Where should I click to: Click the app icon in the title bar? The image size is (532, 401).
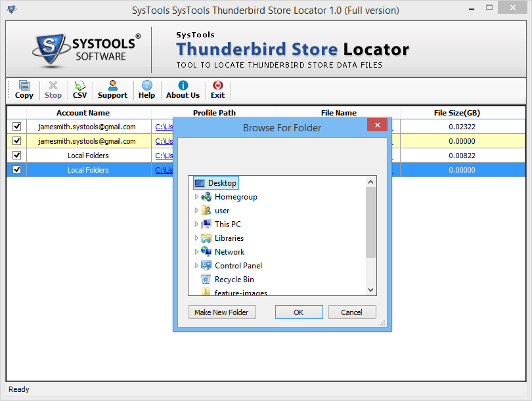[12, 9]
